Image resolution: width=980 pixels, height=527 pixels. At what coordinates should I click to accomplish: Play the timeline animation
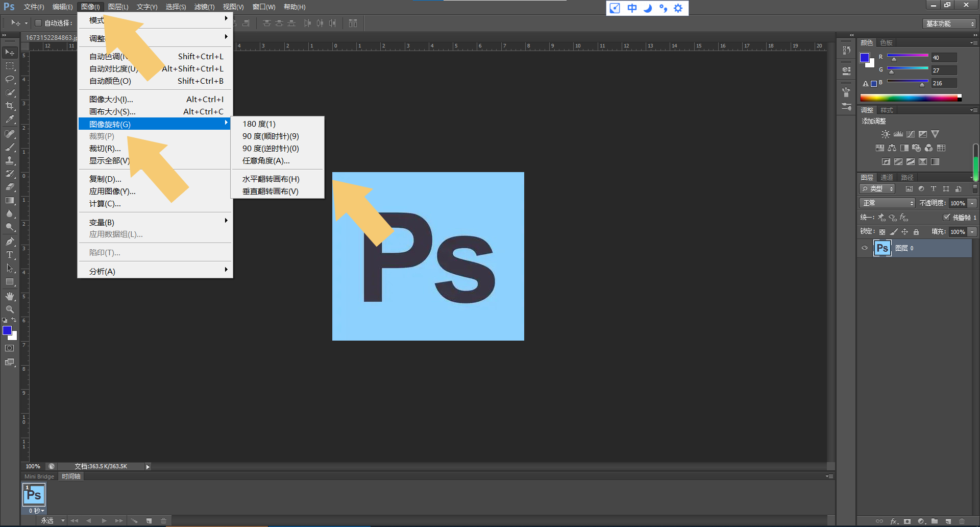click(104, 521)
